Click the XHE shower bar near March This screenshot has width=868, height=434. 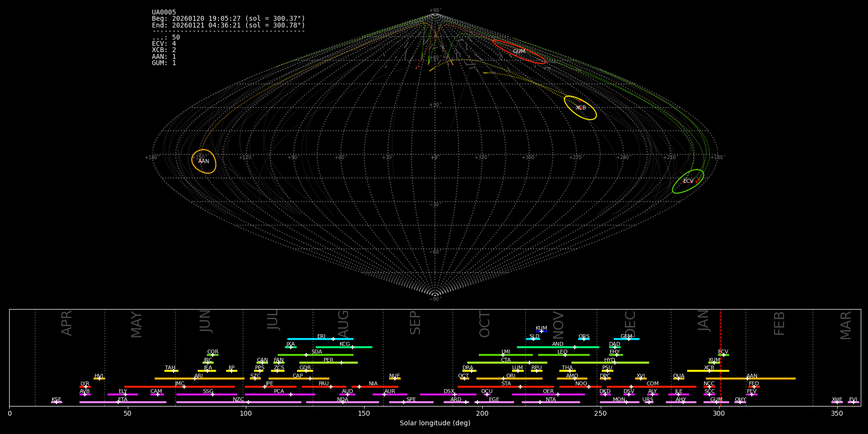click(x=837, y=402)
